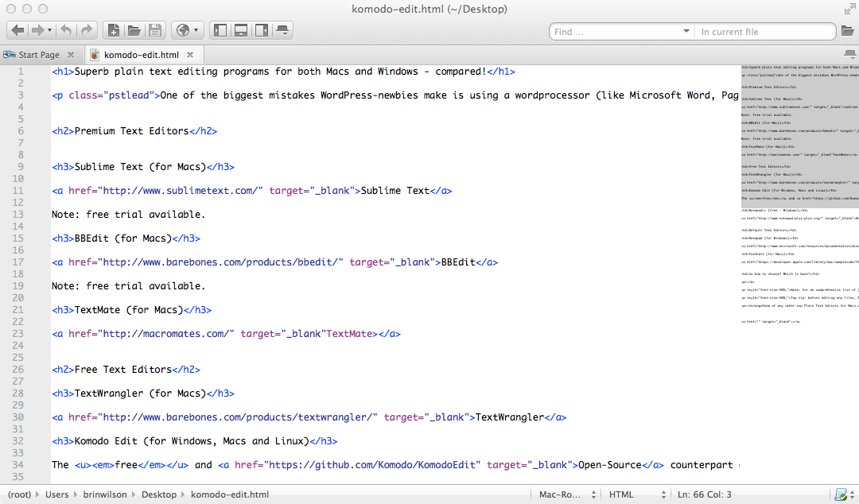The width and height of the screenshot is (859, 504).
Task: Click the 'Superb plain text editing programs' h1 line
Action: click(283, 72)
